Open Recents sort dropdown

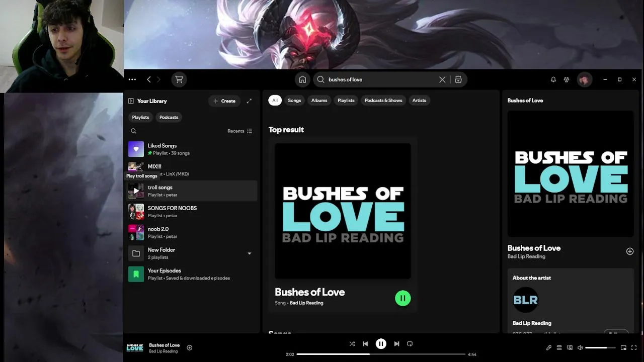(240, 131)
